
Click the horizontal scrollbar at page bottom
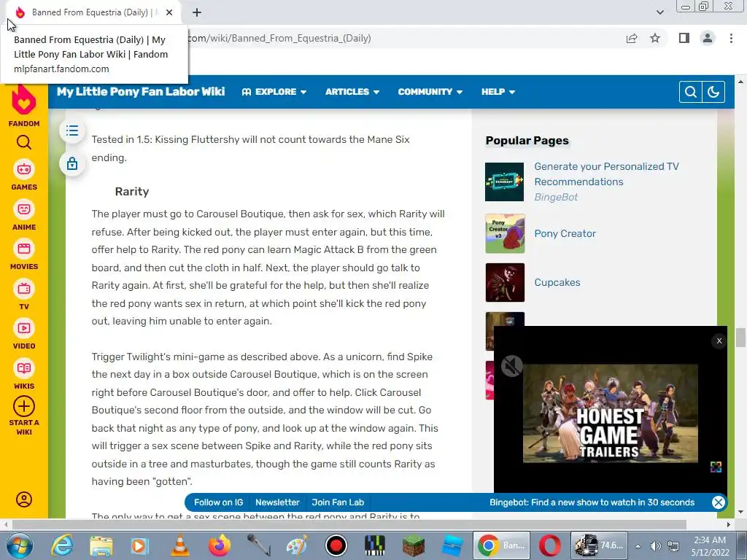349,524
